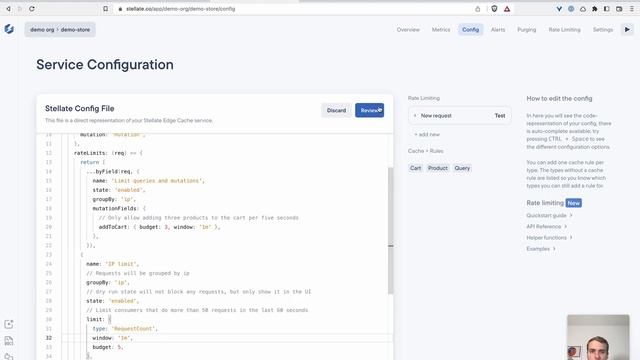Click the demo org breadcrumb

point(42,29)
